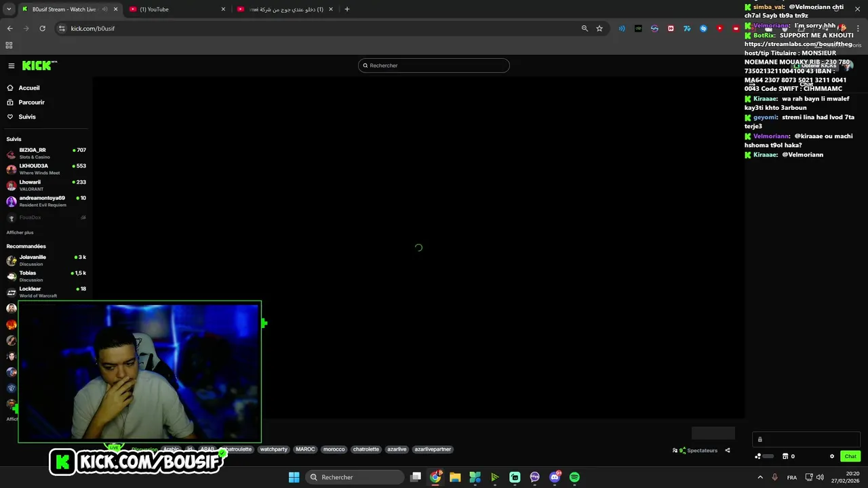The width and height of the screenshot is (868, 488).
Task: Select the morocco tag
Action: click(x=334, y=449)
